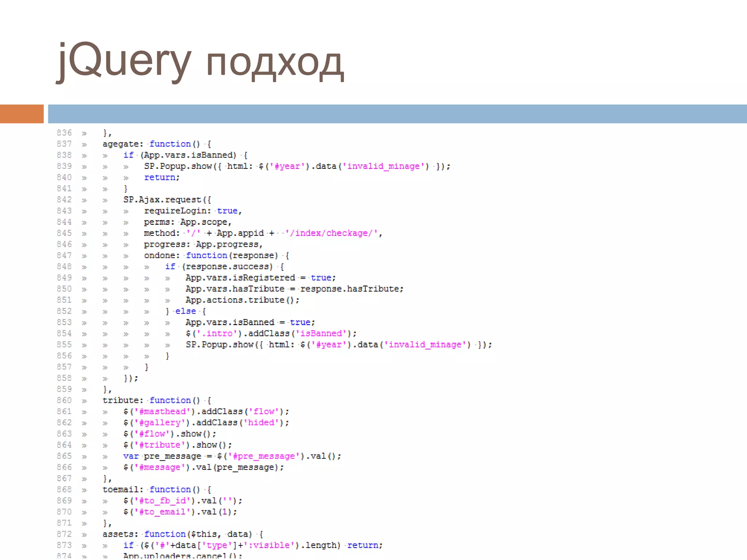The image size is (747, 560).
Task: Click 'App.vars.hasTribute = response.hasTribute;' line 850
Action: [295, 289]
